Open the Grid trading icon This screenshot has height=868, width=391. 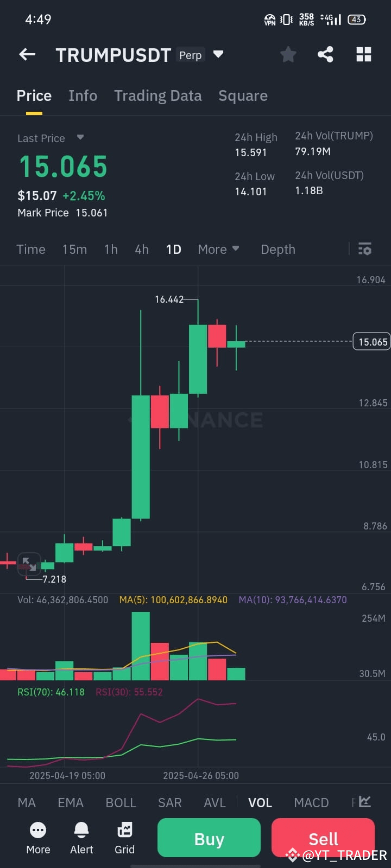pos(124,838)
